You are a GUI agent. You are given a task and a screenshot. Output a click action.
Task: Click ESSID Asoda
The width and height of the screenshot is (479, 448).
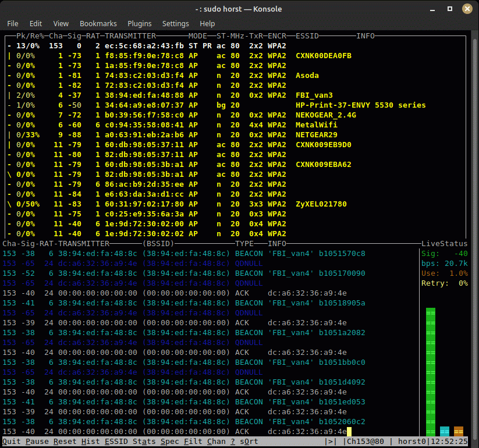307,76
